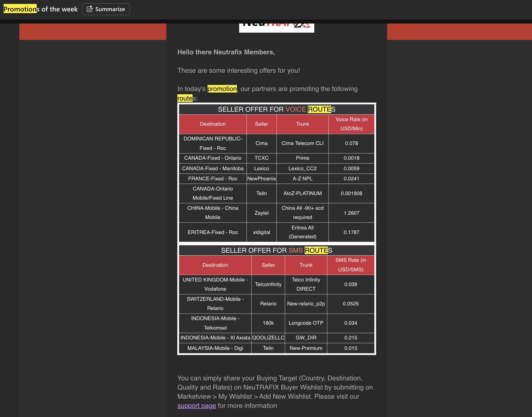Click voice rate '1.2607'
The width and height of the screenshot is (532, 417).
click(351, 213)
